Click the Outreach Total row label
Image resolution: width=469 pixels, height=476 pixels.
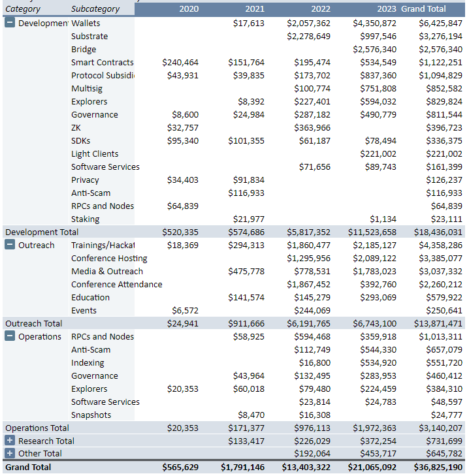(34, 323)
